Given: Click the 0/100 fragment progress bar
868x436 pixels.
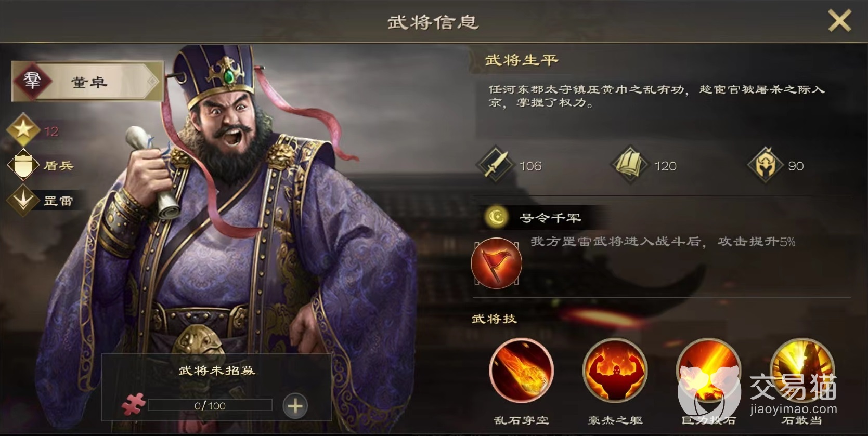Looking at the screenshot, I should 210,405.
